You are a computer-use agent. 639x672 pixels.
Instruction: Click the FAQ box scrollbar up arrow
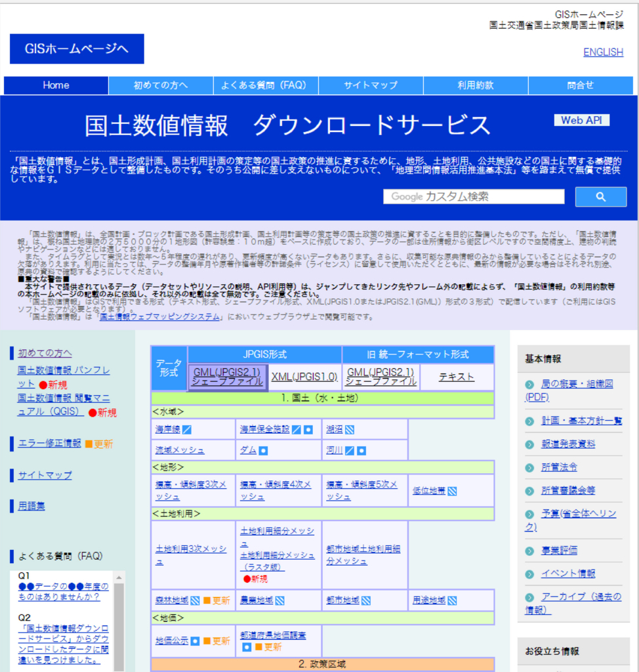click(x=119, y=578)
